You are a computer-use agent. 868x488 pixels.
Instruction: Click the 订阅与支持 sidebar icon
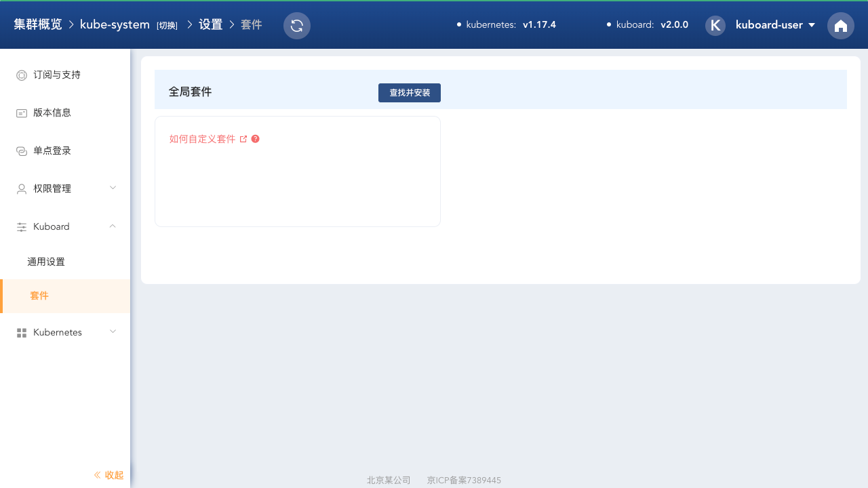pyautogui.click(x=21, y=75)
